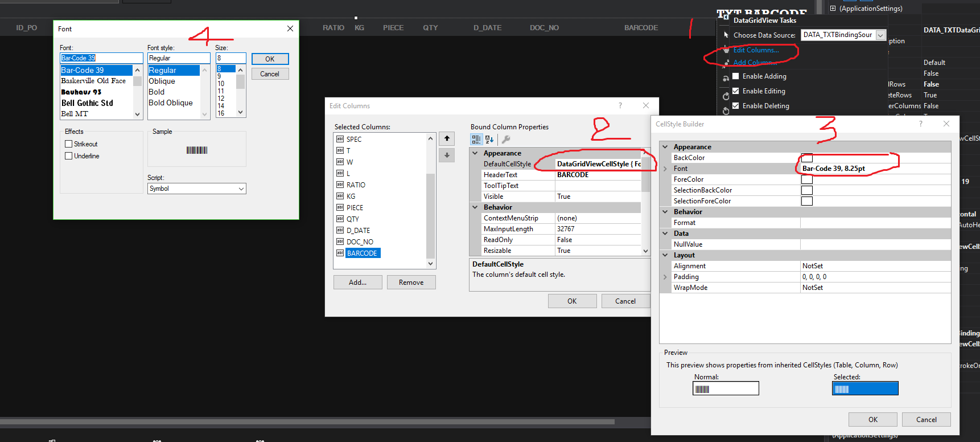
Task: Toggle the Underline effect checkbox
Action: click(68, 156)
